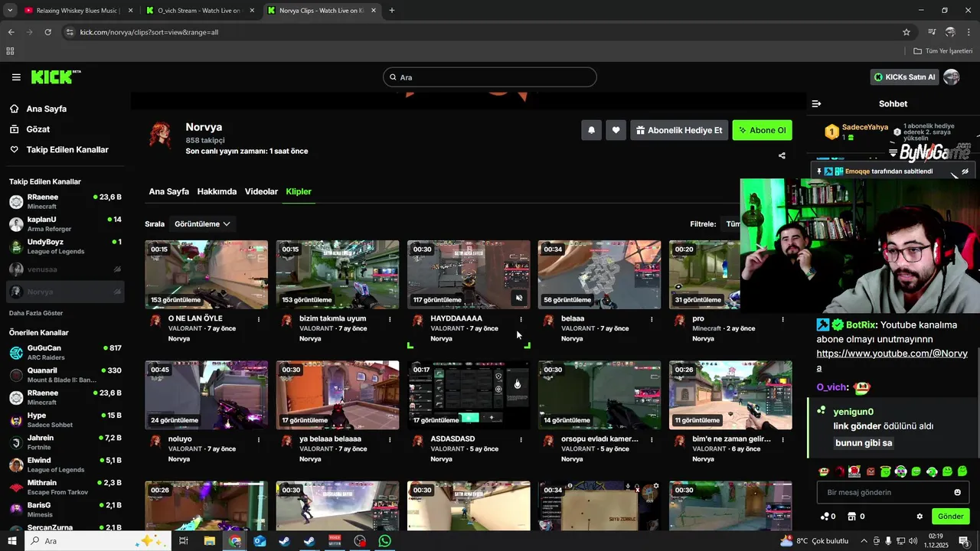The width and height of the screenshot is (980, 551).
Task: Click Daha Fazla Göster expander
Action: (36, 313)
